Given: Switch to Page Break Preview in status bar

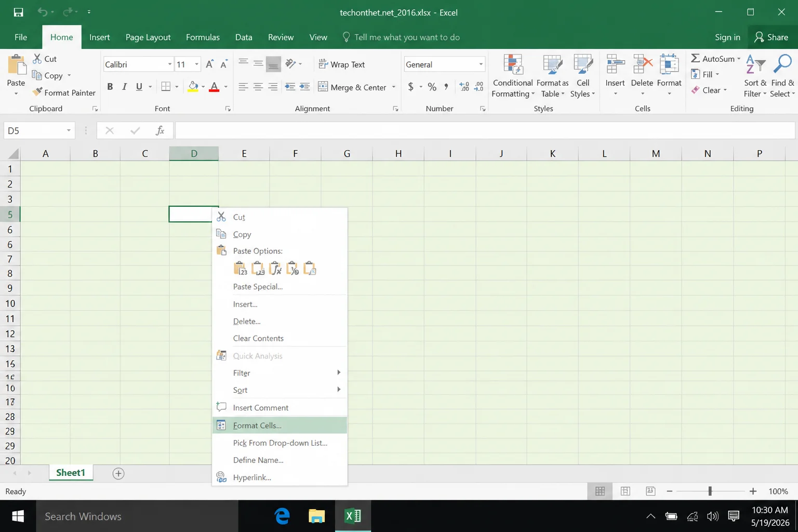Looking at the screenshot, I should click(650, 491).
